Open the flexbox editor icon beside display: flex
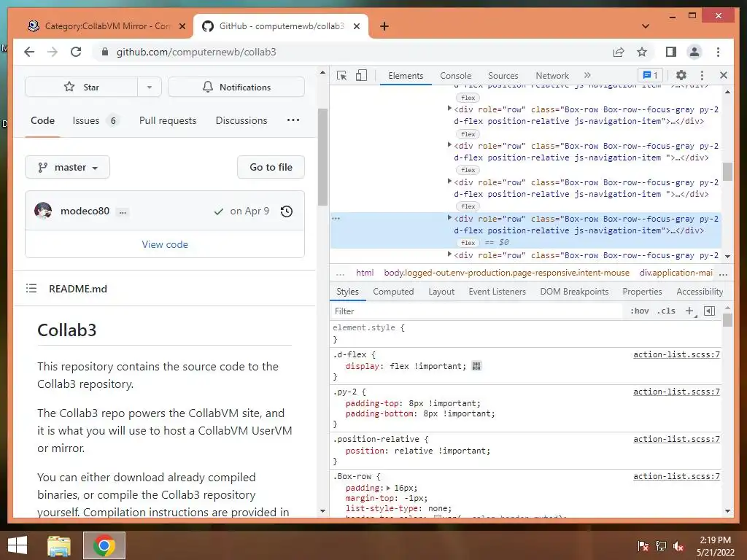This screenshot has height=560, width=747. 476,366
